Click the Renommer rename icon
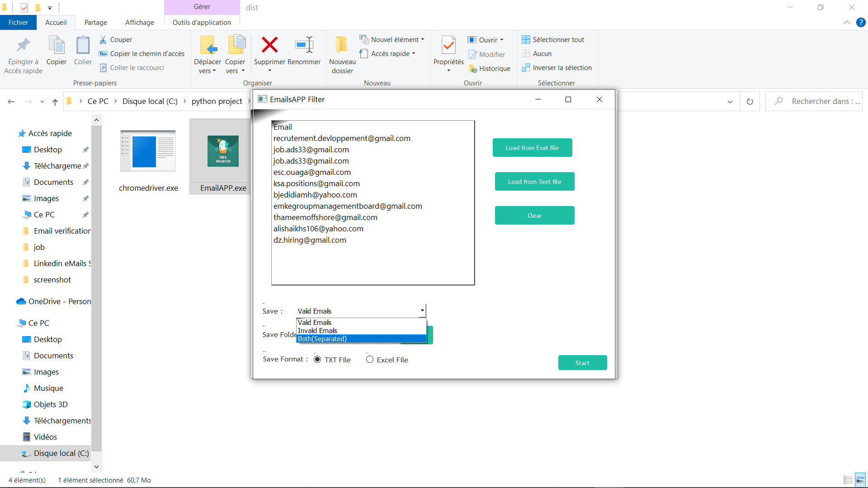Viewport: 868px width, 488px height. pyautogui.click(x=304, y=45)
